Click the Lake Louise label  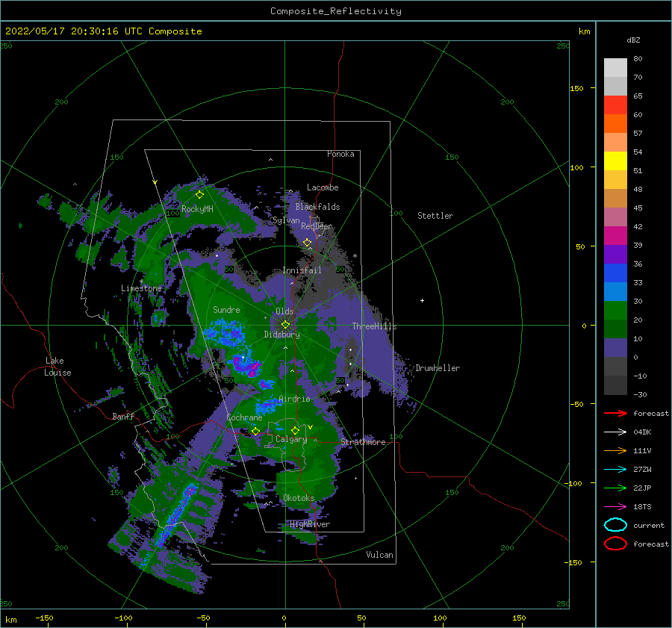[x=57, y=367]
